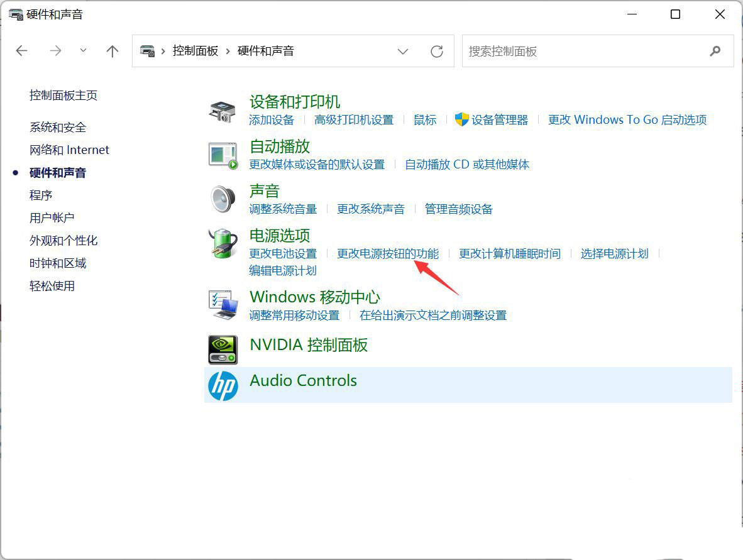
Task: Launch HP Audio Controls
Action: click(x=303, y=380)
